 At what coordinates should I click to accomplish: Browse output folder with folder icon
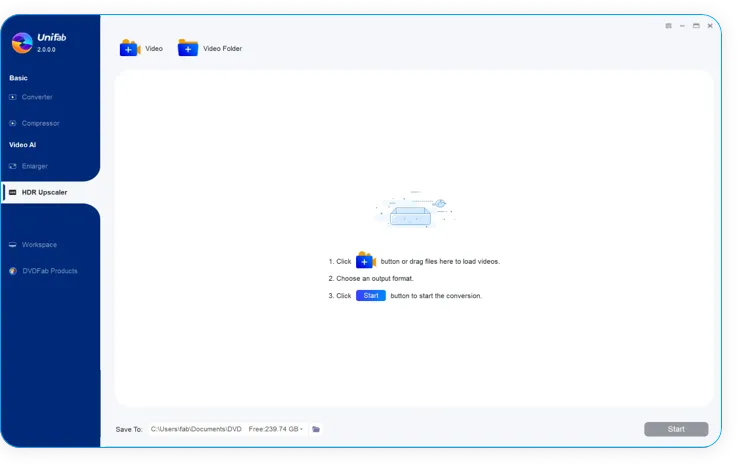[x=316, y=429]
